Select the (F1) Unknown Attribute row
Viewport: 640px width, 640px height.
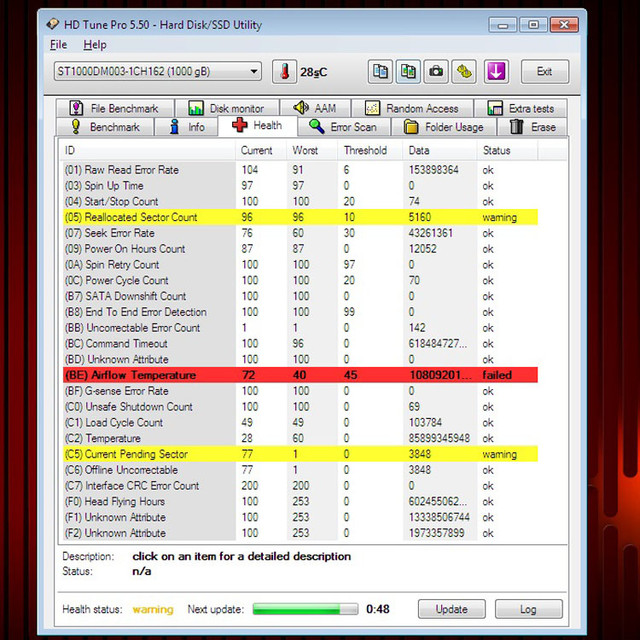point(300,518)
